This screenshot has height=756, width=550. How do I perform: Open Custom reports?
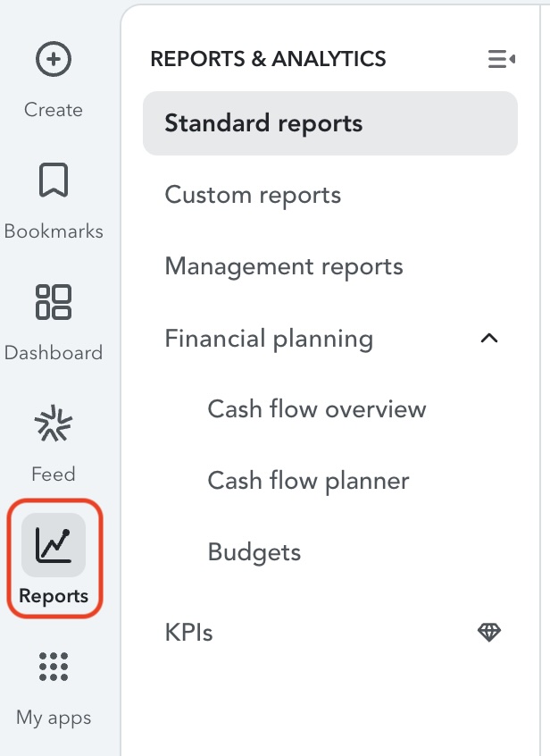(x=253, y=195)
